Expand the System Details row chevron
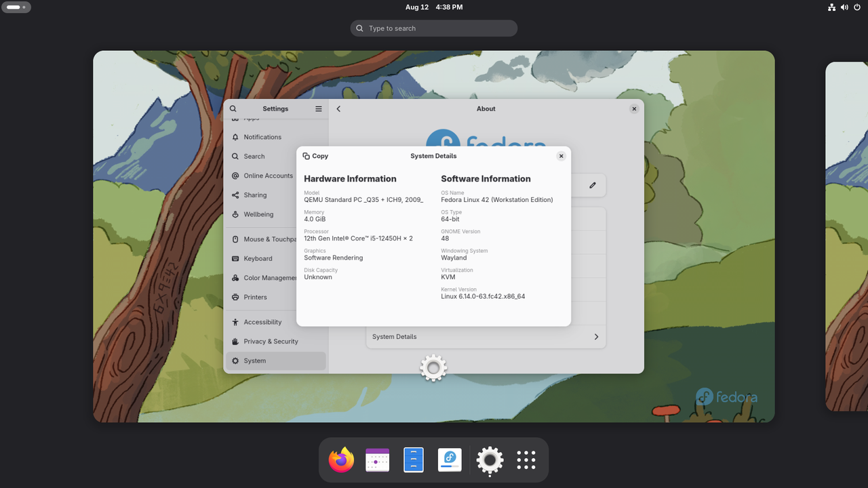Image resolution: width=868 pixels, height=488 pixels. click(x=596, y=337)
